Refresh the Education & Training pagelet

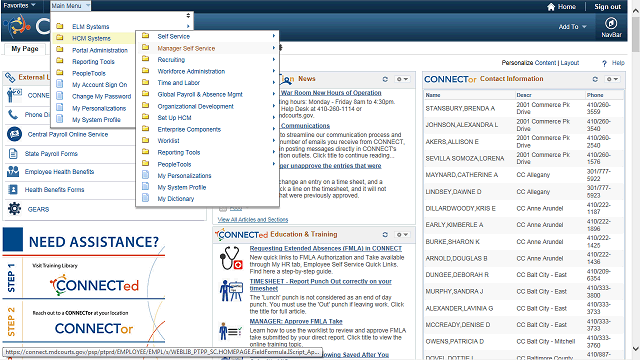tap(385, 235)
